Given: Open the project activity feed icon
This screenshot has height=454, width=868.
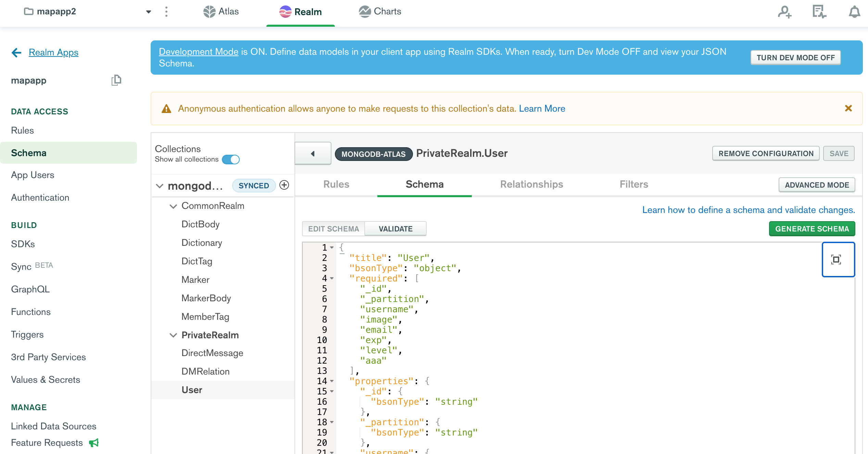Looking at the screenshot, I should (819, 12).
